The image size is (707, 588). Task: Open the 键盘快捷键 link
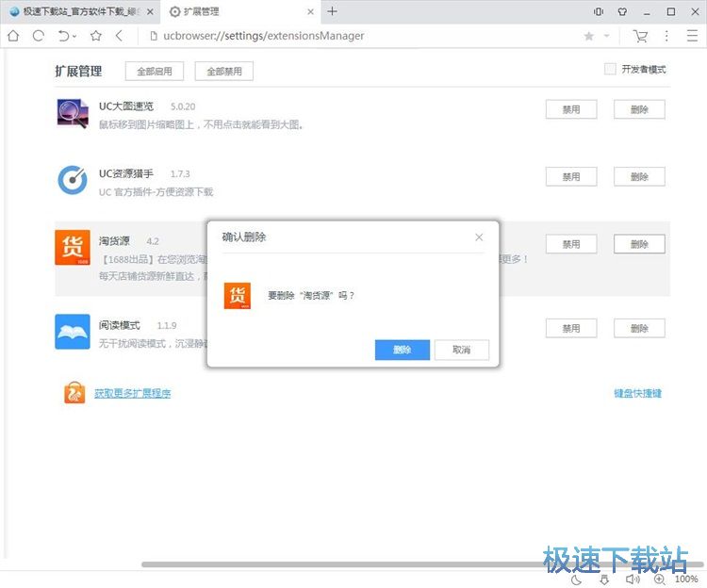(637, 393)
